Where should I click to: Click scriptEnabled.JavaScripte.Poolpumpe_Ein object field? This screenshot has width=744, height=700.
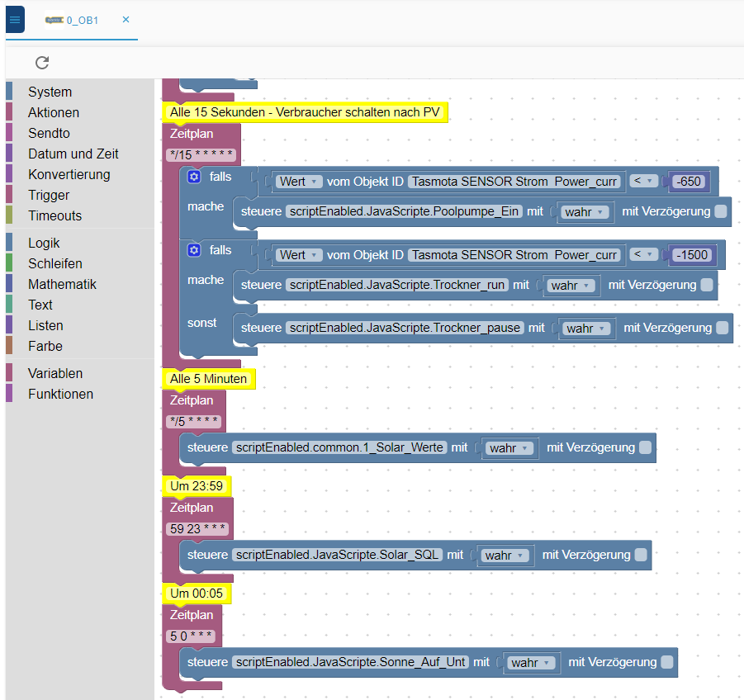pyautogui.click(x=405, y=211)
